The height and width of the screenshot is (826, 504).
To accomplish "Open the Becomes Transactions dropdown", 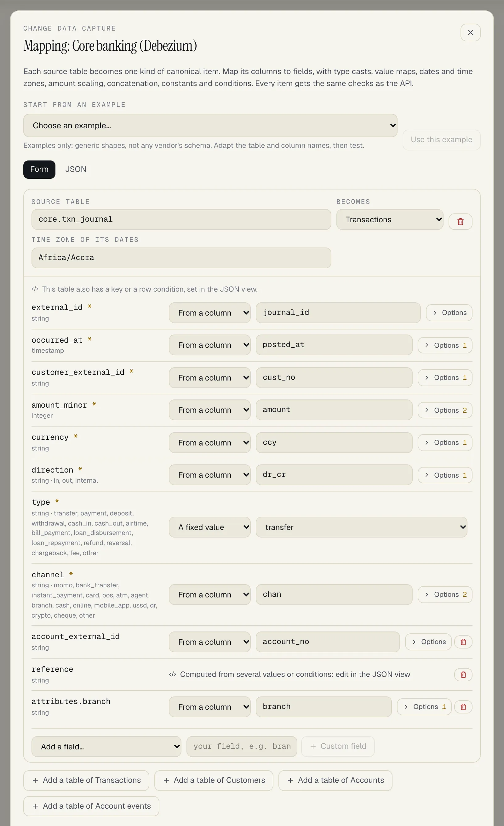I will coord(390,219).
